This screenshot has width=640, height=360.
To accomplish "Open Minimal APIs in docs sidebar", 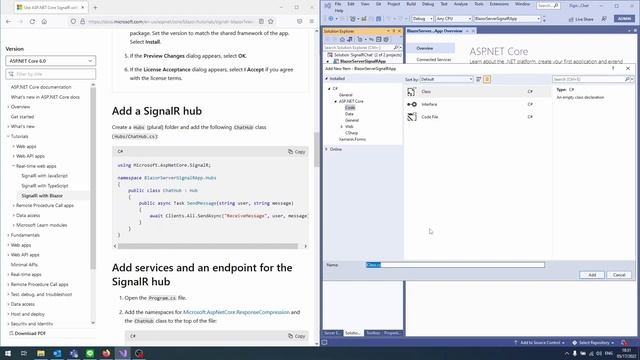I will point(24,264).
